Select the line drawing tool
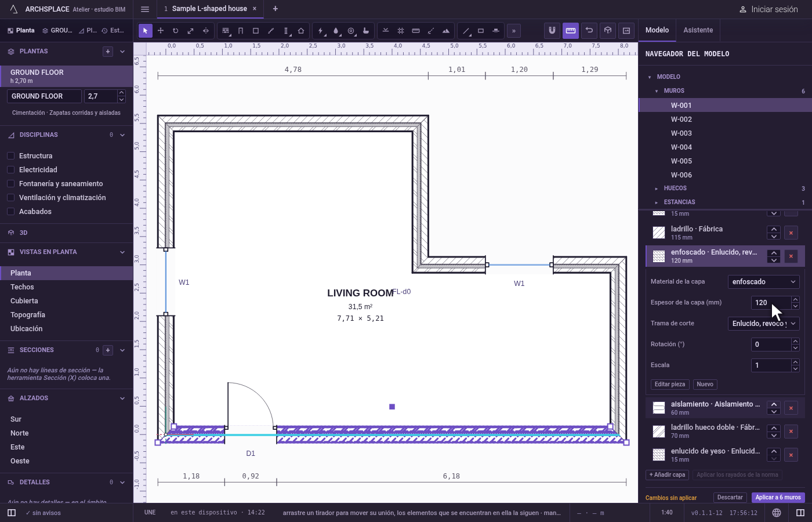The image size is (812, 522). pos(466,31)
